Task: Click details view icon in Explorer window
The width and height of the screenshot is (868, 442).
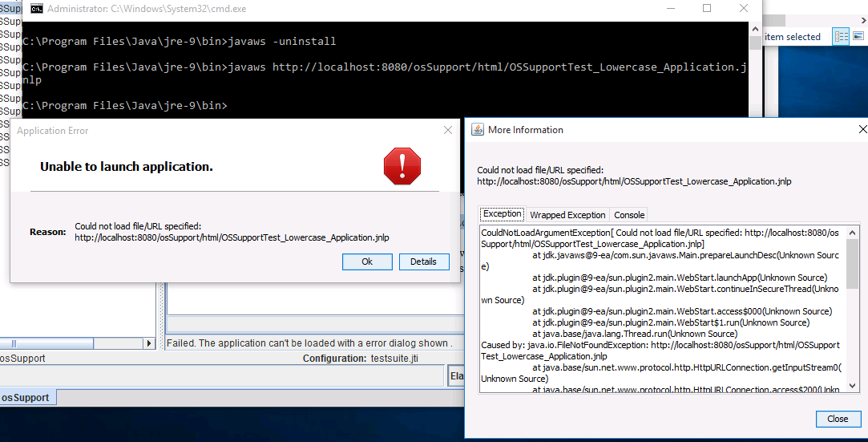Action: pos(841,37)
